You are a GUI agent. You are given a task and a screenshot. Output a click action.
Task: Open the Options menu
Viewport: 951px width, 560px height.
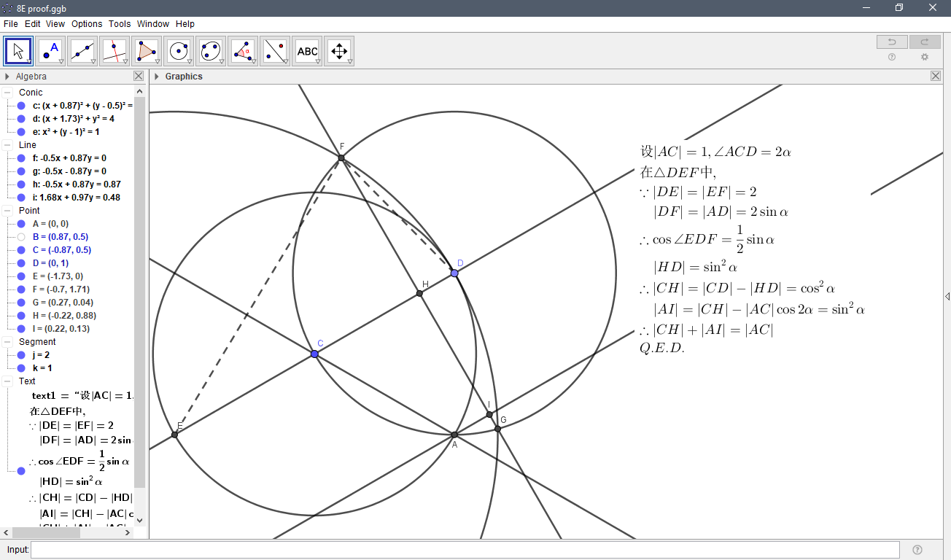(x=86, y=23)
